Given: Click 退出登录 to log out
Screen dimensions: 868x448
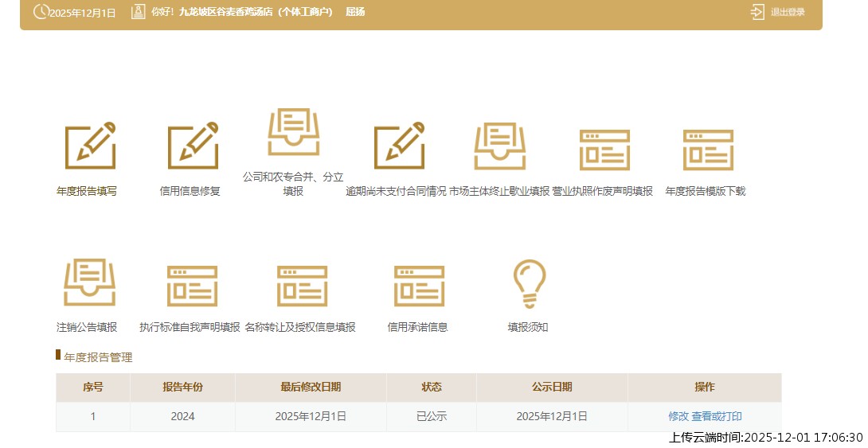Looking at the screenshot, I should 778,12.
